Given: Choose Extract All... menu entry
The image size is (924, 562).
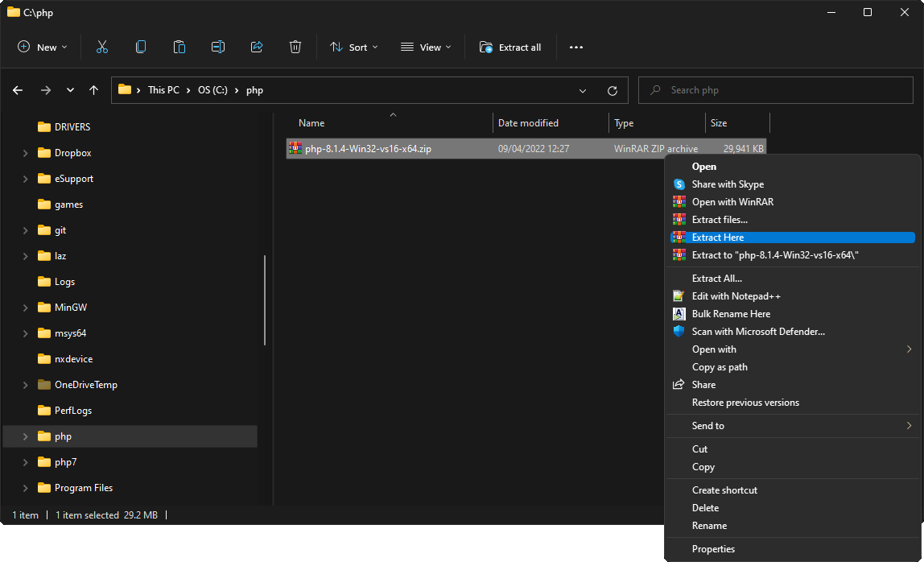Looking at the screenshot, I should [x=793, y=279].
